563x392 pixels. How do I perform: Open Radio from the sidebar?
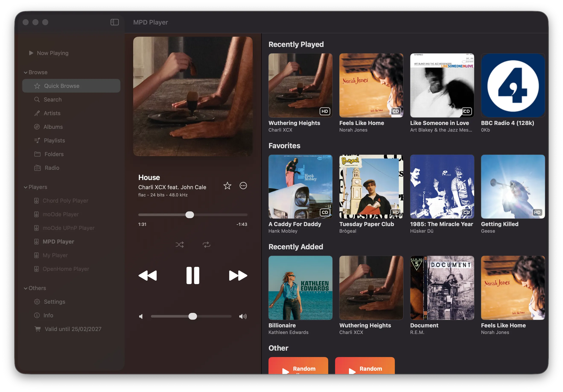[x=52, y=168]
